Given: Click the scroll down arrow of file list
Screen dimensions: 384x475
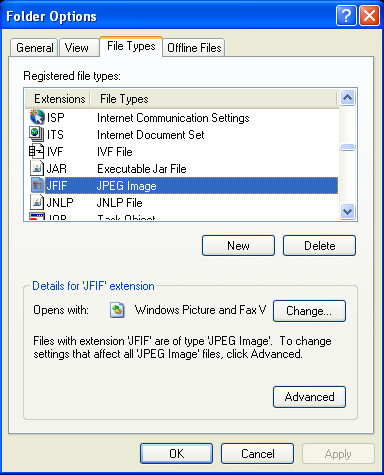Looking at the screenshot, I should pos(348,211).
